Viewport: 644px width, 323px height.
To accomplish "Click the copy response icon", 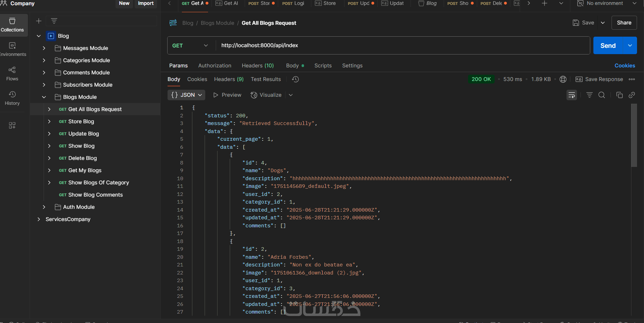I will pos(620,95).
